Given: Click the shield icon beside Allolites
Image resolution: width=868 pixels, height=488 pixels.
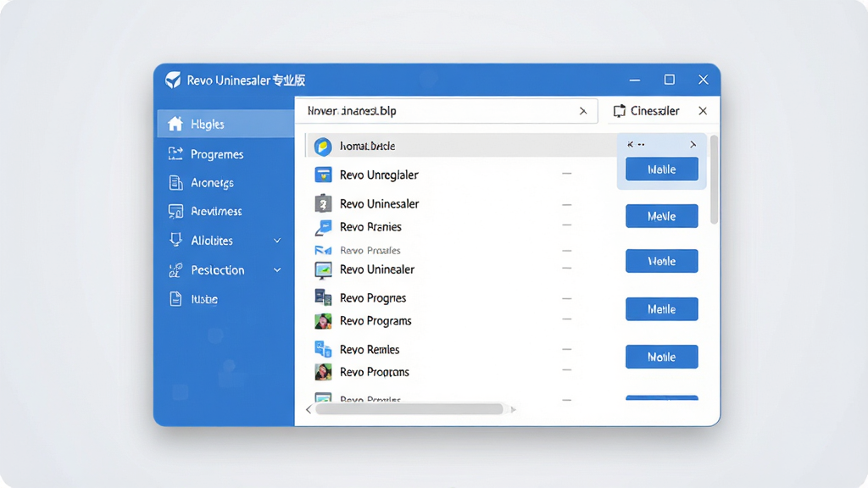Looking at the screenshot, I should click(175, 240).
